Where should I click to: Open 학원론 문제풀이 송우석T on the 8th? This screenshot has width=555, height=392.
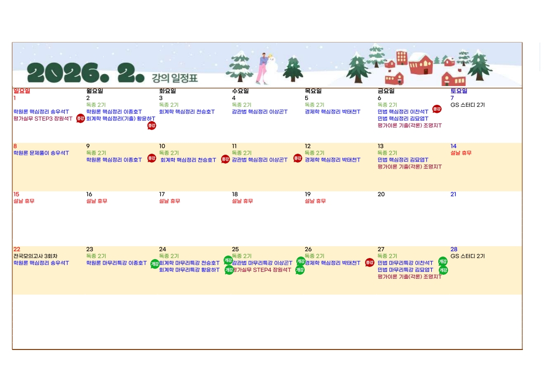[41, 153]
